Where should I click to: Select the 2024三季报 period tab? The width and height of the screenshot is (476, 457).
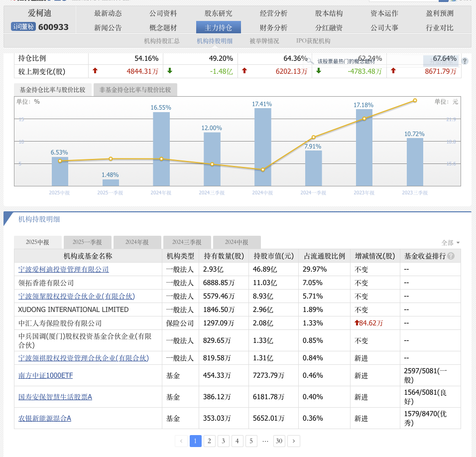coord(187,242)
